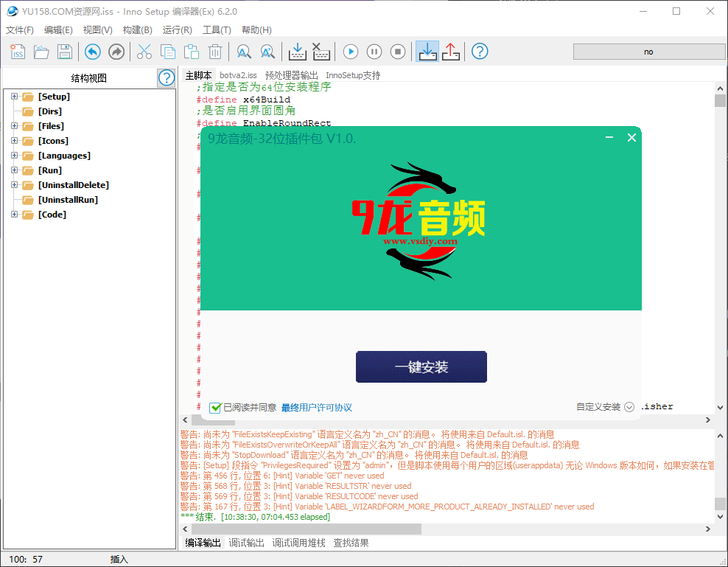Viewport: 728px width, 567px height.
Task: Expand the [Files] section node
Action: point(14,126)
